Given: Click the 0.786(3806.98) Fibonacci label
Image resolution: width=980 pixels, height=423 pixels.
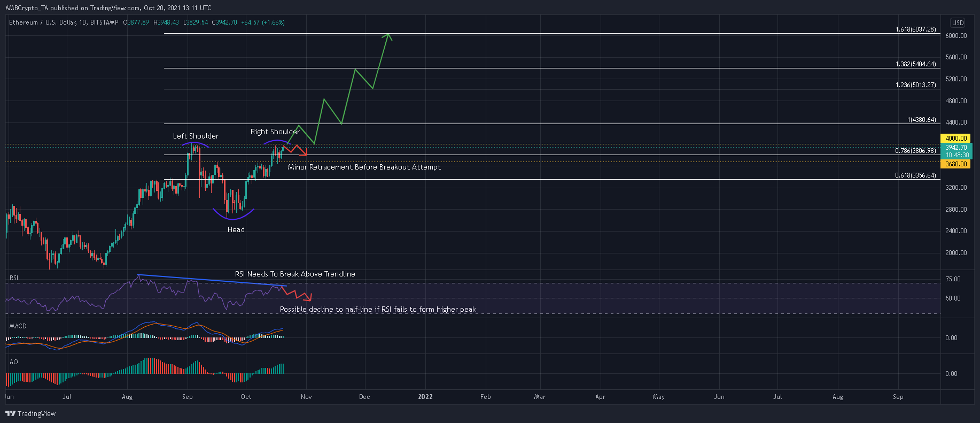Looking at the screenshot, I should 916,151.
